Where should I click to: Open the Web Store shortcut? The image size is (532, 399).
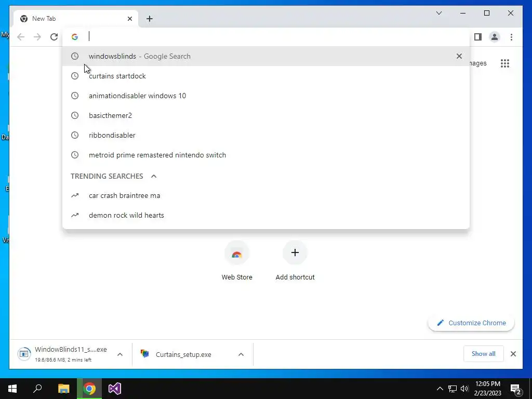237,261
